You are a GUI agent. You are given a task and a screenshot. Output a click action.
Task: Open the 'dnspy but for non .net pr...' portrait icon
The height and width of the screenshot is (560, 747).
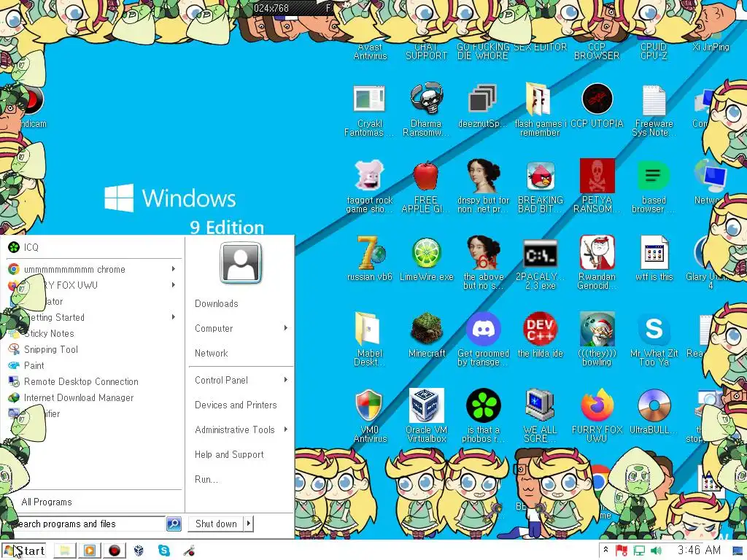point(483,176)
